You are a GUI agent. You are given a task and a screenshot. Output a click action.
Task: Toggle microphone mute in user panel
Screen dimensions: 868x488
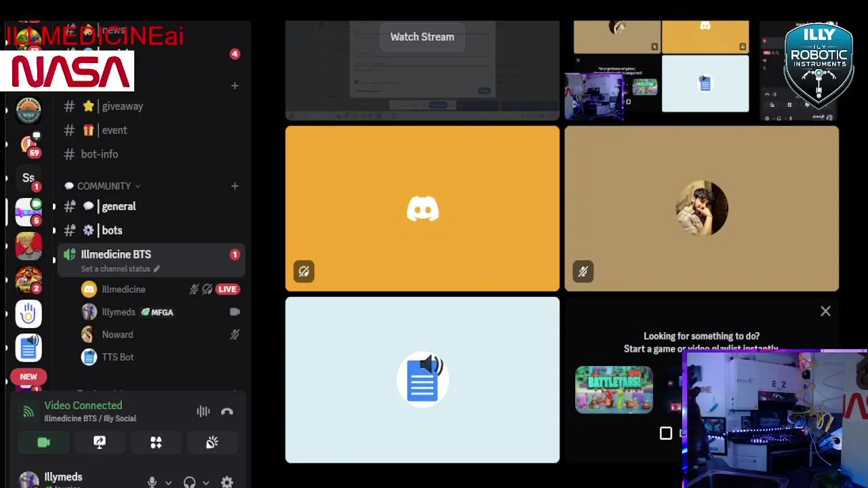152,483
